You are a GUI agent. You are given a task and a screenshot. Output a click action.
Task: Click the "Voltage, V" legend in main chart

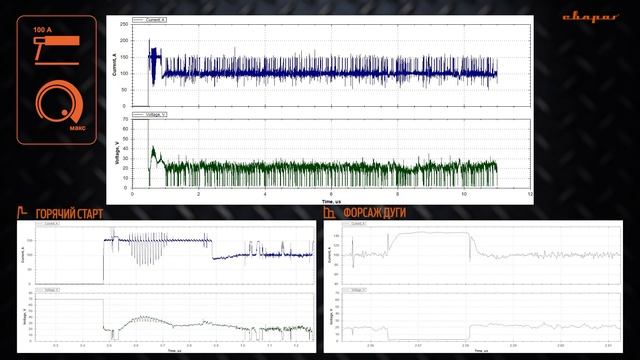coord(149,115)
